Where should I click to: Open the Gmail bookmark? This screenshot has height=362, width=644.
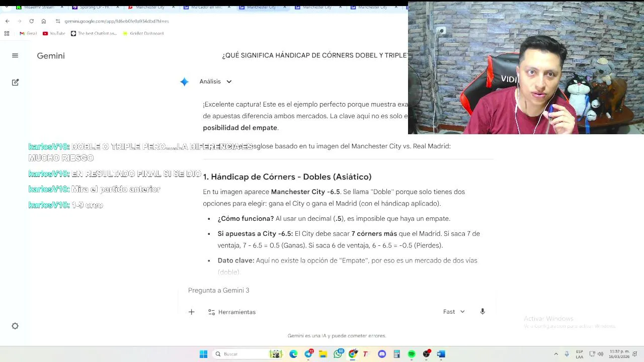28,33
